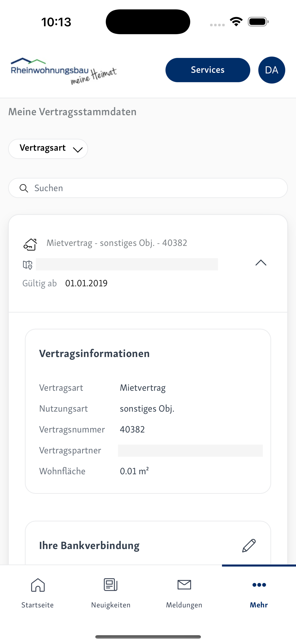Expand the Vertragsart filter dropdown
296x644 pixels.
[48, 149]
